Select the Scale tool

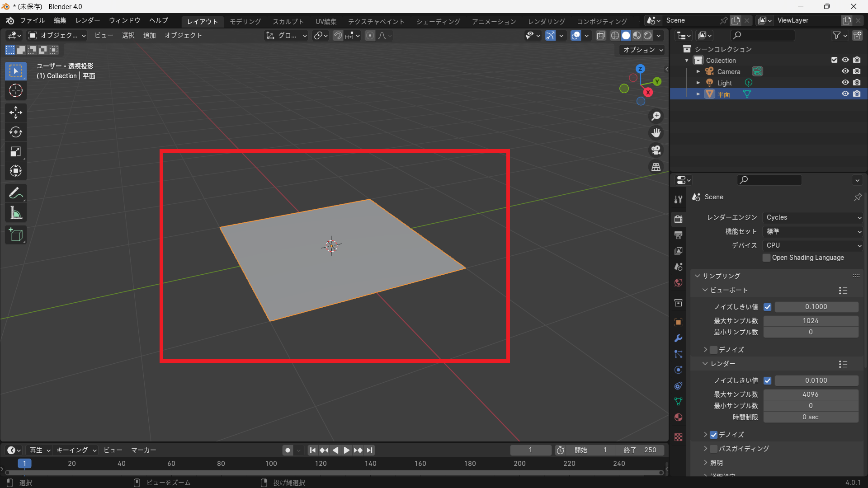[16, 152]
